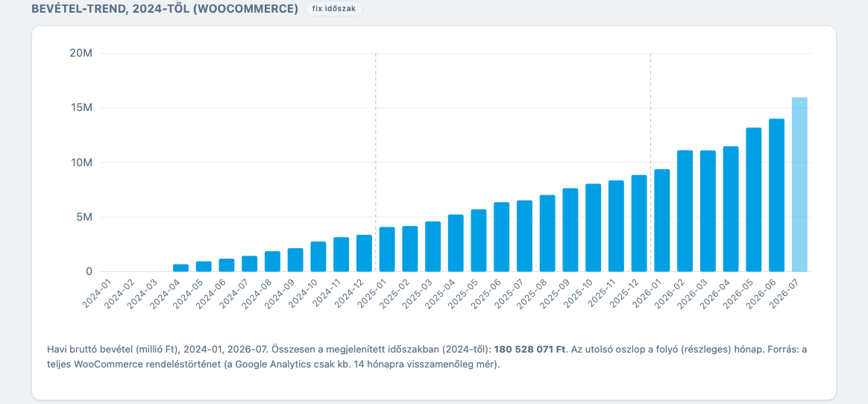Click the 2025-06 revenue bar

502,237
